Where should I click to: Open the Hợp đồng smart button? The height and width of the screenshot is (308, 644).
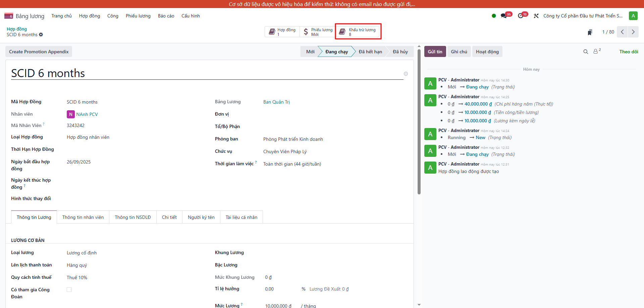coord(282,32)
